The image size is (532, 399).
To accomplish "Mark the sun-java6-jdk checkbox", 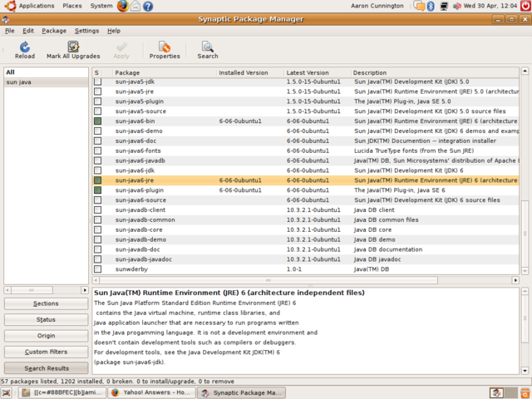I will pos(98,170).
